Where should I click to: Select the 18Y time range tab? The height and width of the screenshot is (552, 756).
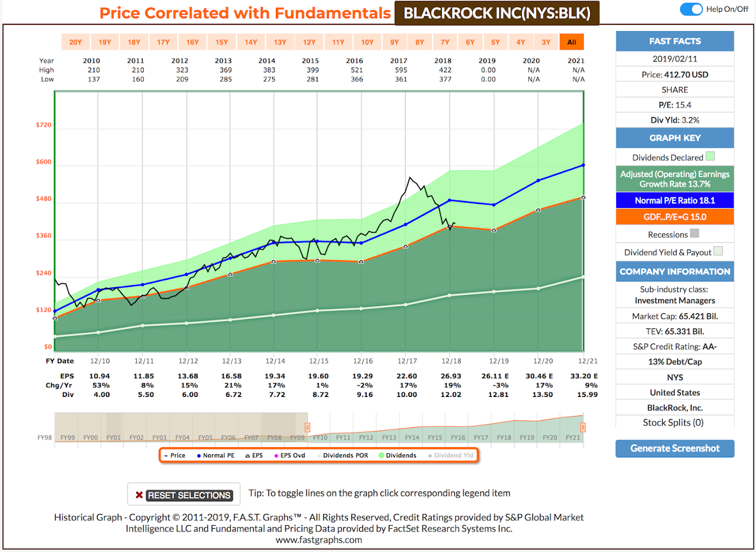(x=134, y=42)
